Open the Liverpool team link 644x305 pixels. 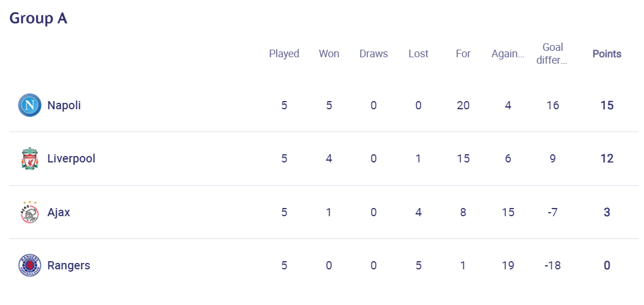pyautogui.click(x=71, y=159)
